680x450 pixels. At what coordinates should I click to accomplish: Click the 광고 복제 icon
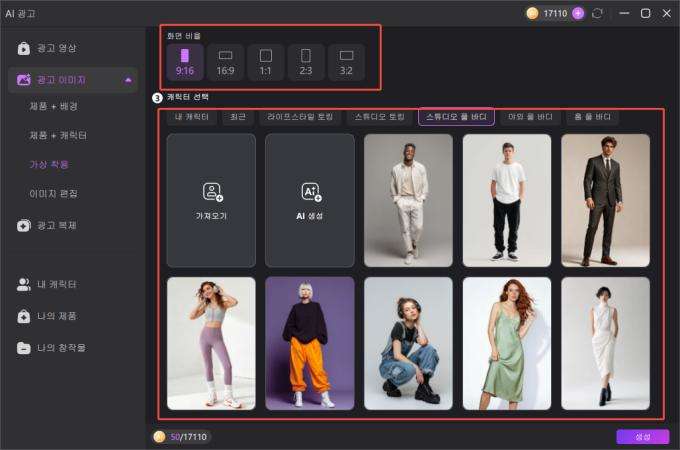point(23,225)
